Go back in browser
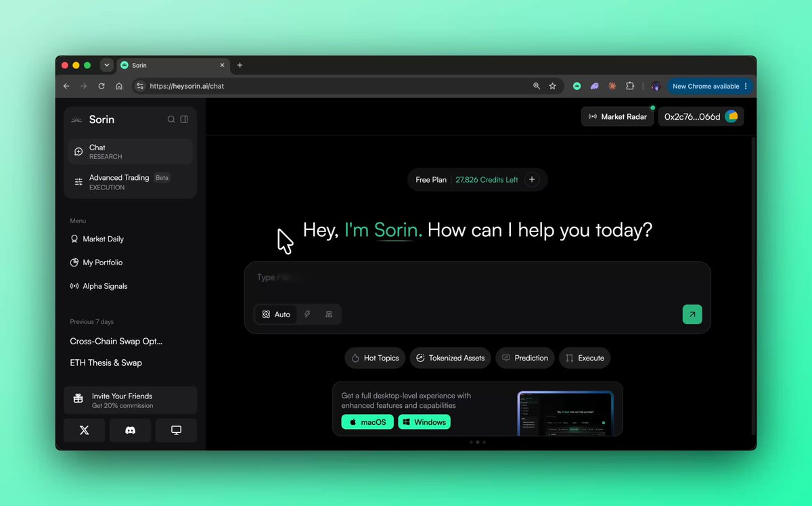Image resolution: width=812 pixels, height=506 pixels. coord(66,86)
